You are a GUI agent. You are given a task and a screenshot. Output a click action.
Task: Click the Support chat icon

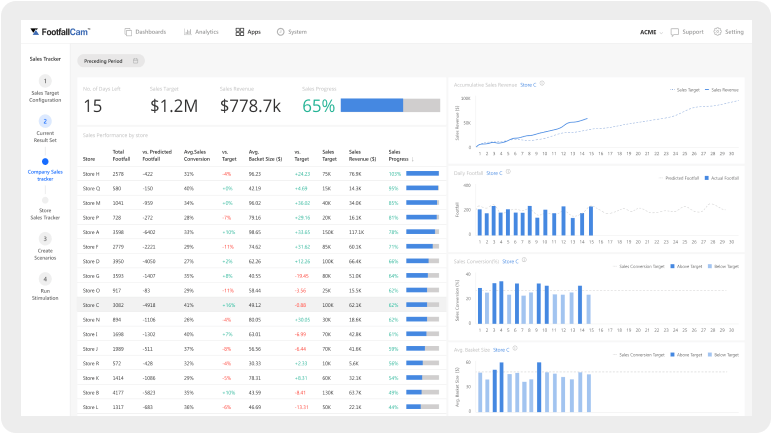(x=675, y=32)
